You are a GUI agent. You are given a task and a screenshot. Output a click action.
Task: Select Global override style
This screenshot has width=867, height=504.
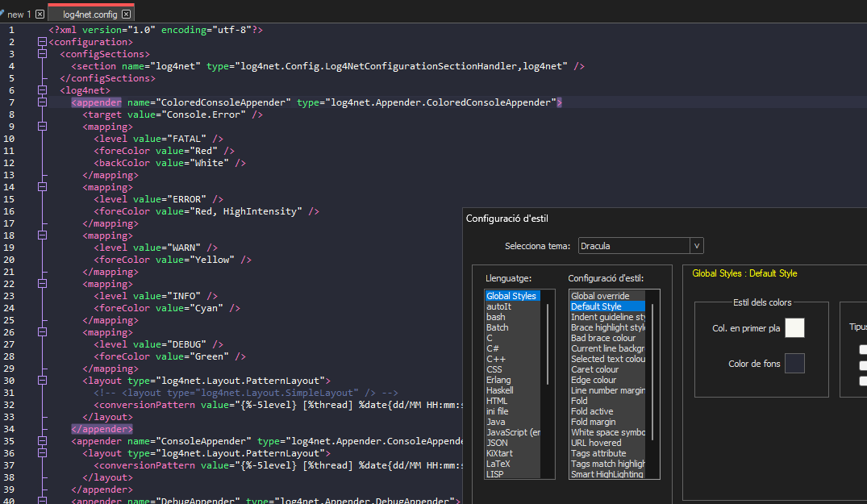[607, 296]
